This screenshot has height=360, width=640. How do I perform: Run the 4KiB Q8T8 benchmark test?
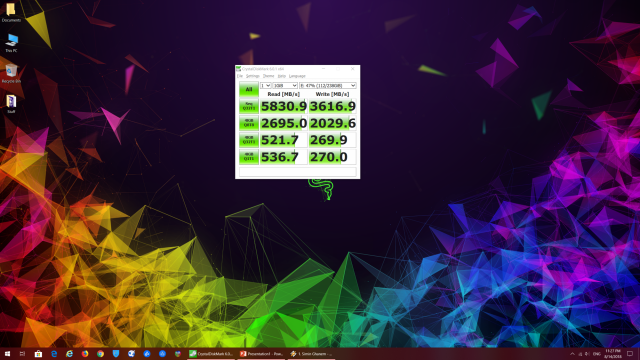point(249,123)
